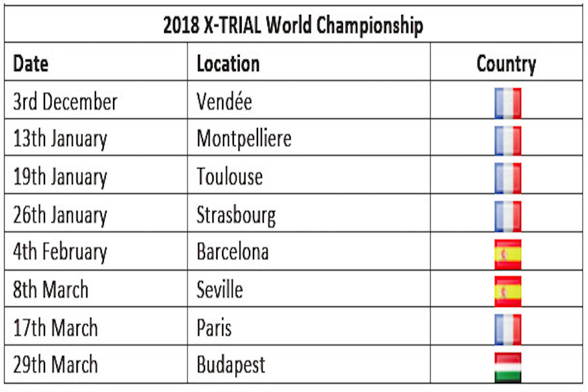The height and width of the screenshot is (392, 588).
Task: Select the French flag beside Paris
Action: 508,330
